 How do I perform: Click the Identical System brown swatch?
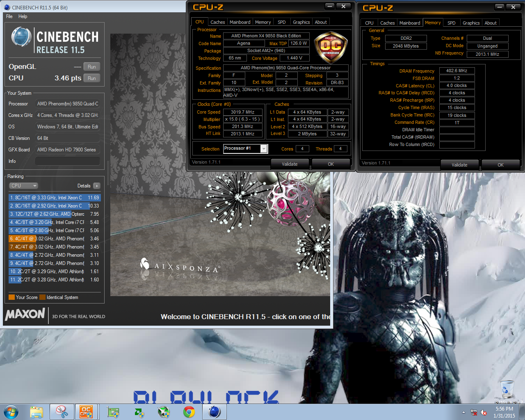[x=42, y=297]
